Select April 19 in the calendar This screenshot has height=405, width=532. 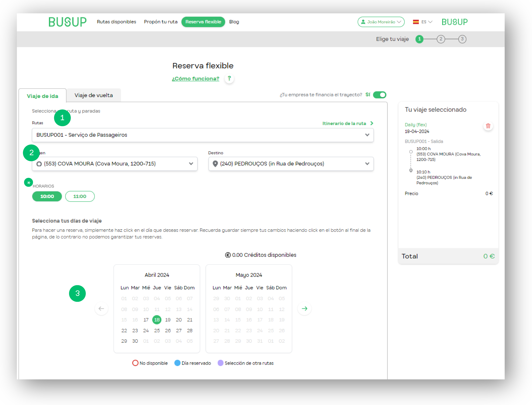[x=168, y=320]
